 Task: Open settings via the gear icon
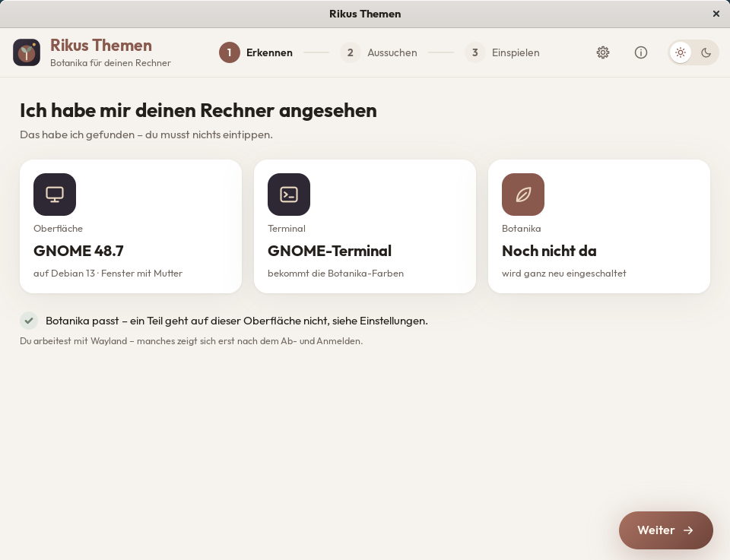pos(603,52)
